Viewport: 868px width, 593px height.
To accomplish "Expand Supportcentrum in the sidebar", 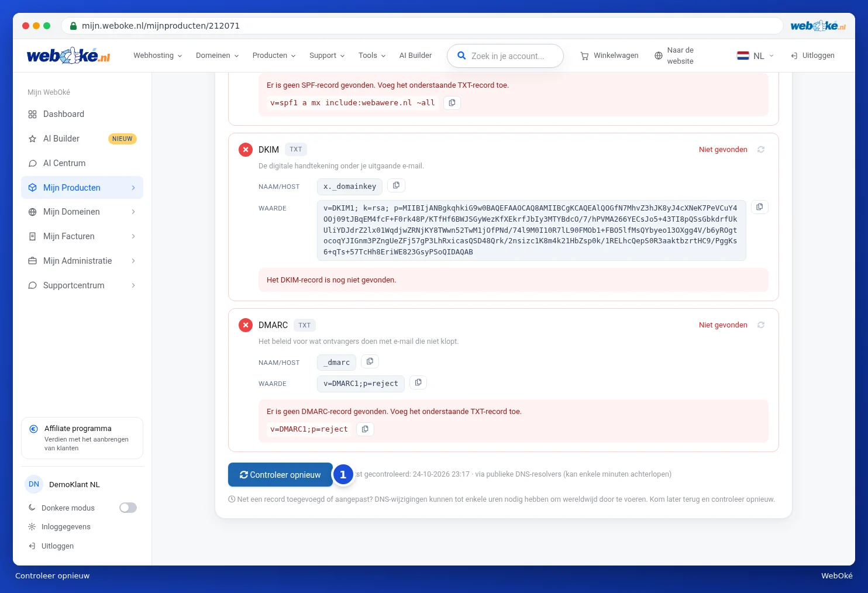I will (82, 285).
